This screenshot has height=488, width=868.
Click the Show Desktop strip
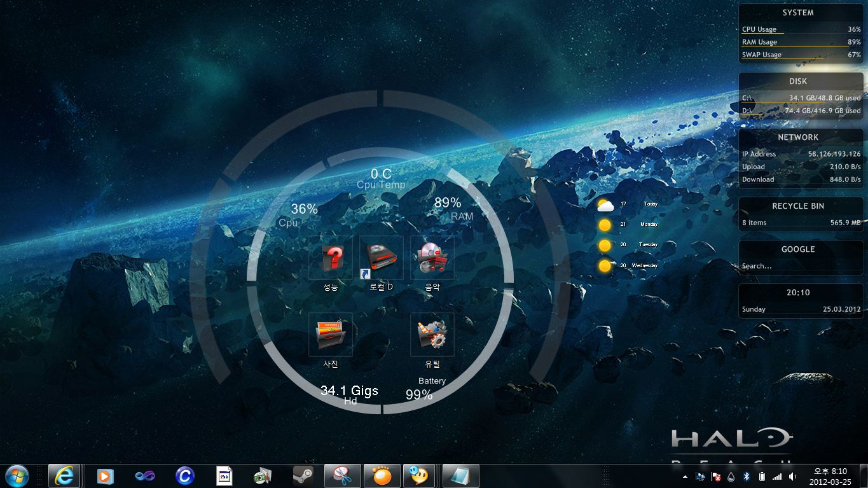click(x=863, y=477)
